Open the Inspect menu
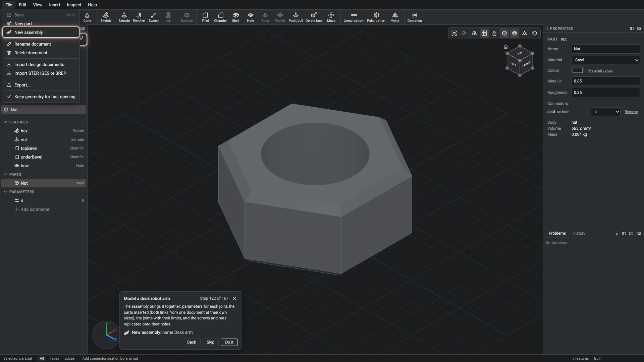This screenshot has width=644, height=362. click(74, 5)
